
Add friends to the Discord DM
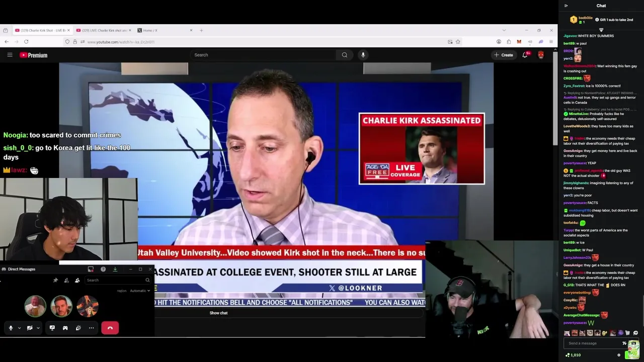pos(66,280)
